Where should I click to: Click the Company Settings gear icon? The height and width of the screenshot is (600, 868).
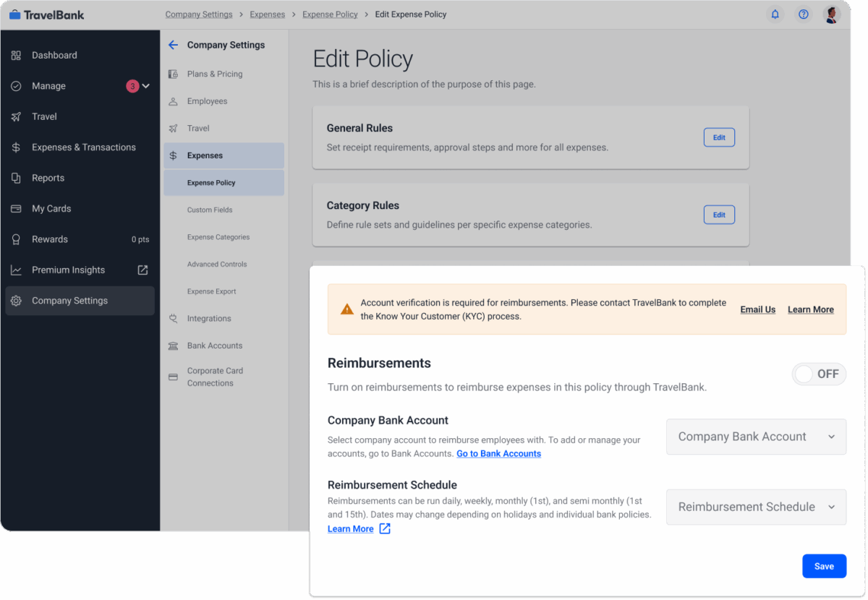point(16,301)
